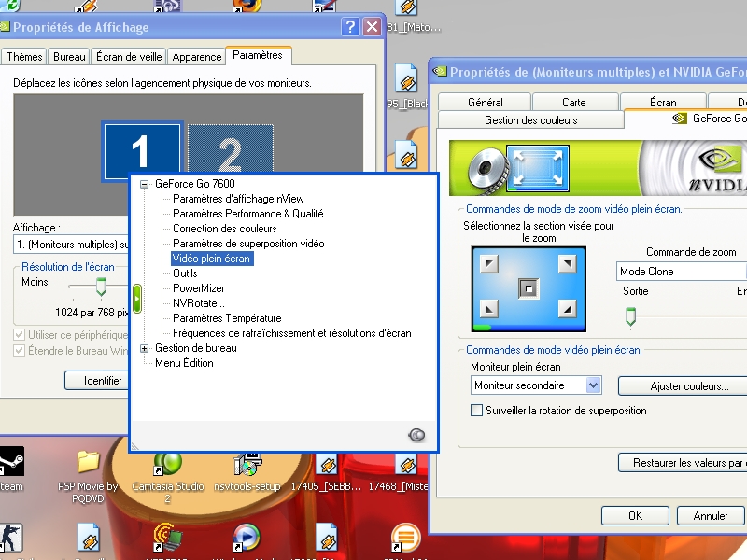
Task: Open the Commande de zoom dropdown
Action: pos(681,272)
